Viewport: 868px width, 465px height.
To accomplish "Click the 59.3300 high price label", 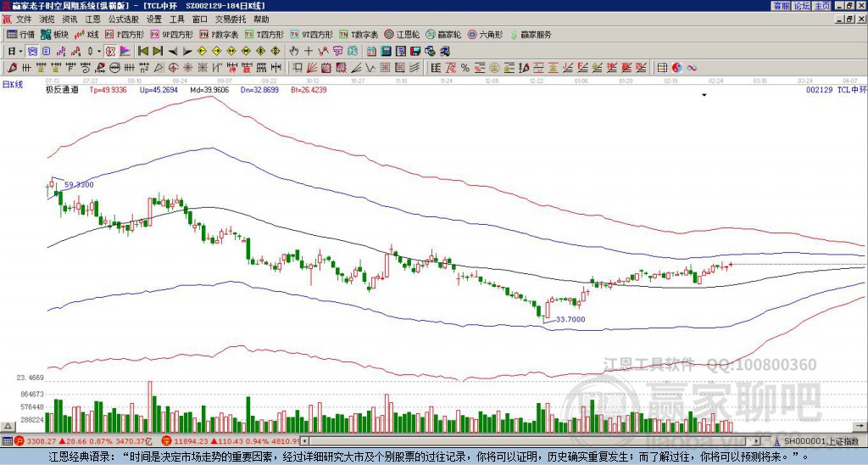I will point(79,185).
